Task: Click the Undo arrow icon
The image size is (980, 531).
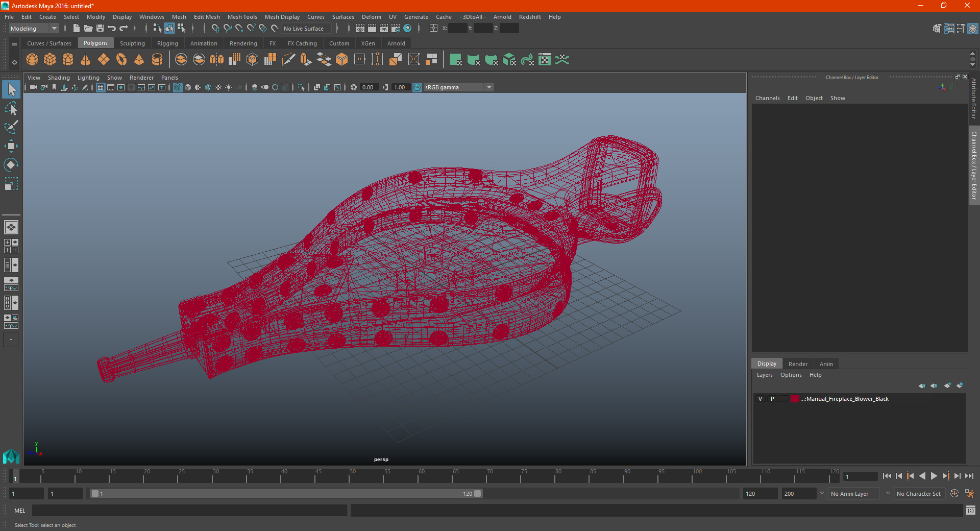Action: click(112, 28)
